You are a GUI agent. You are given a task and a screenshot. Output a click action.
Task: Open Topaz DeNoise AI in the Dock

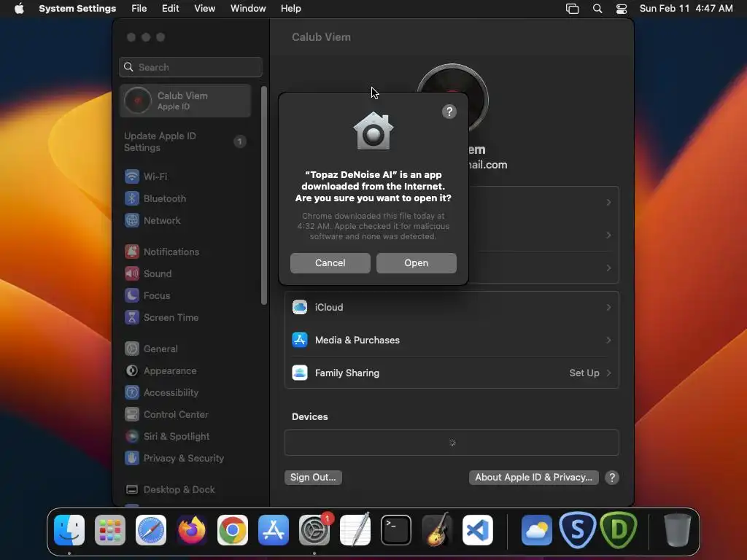tap(619, 530)
